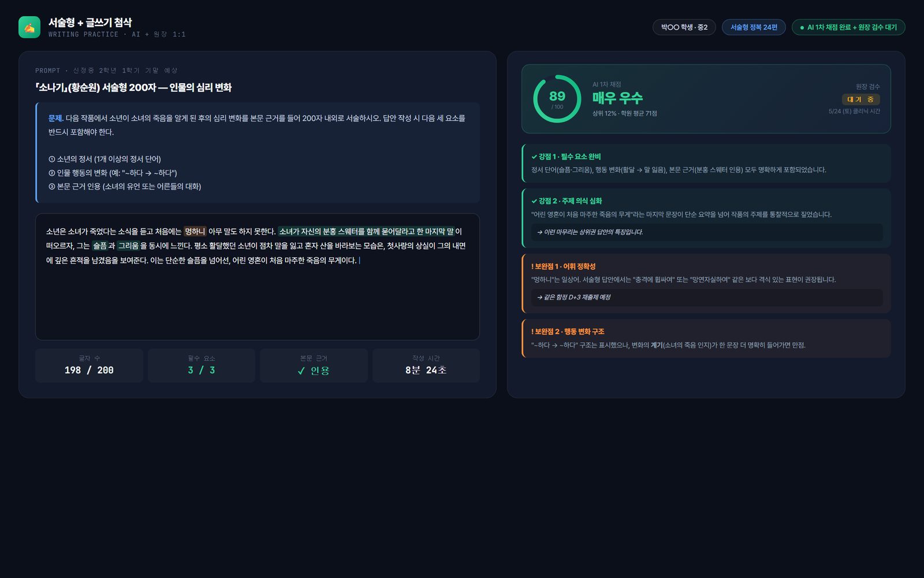This screenshot has width=924, height=578.
Task: Click the 작성 시간 8분 24초 box
Action: (x=426, y=365)
